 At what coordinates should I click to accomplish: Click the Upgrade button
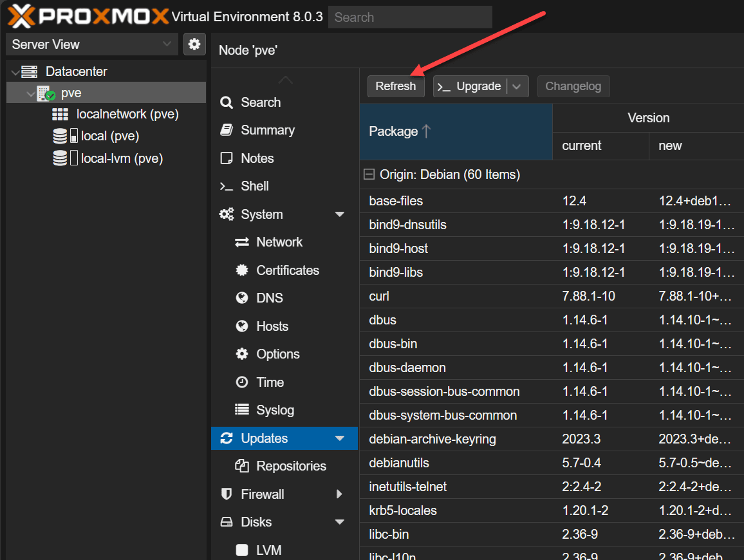470,86
